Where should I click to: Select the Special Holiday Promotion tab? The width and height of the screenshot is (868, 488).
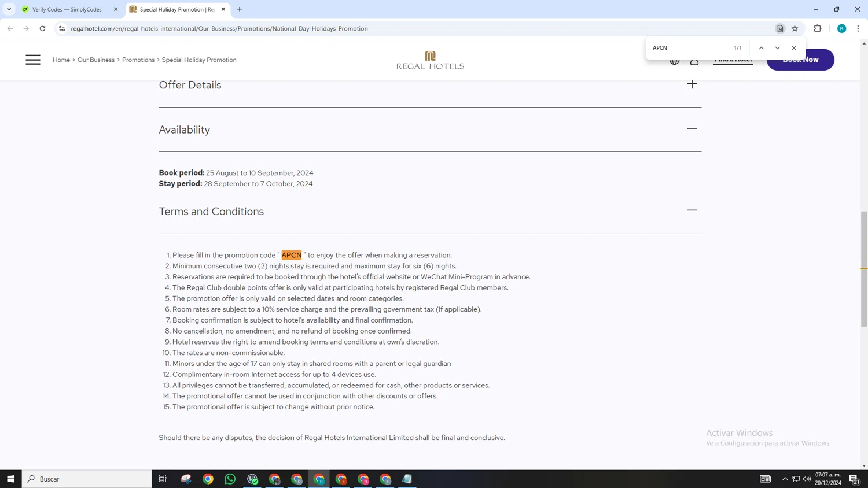(x=176, y=9)
